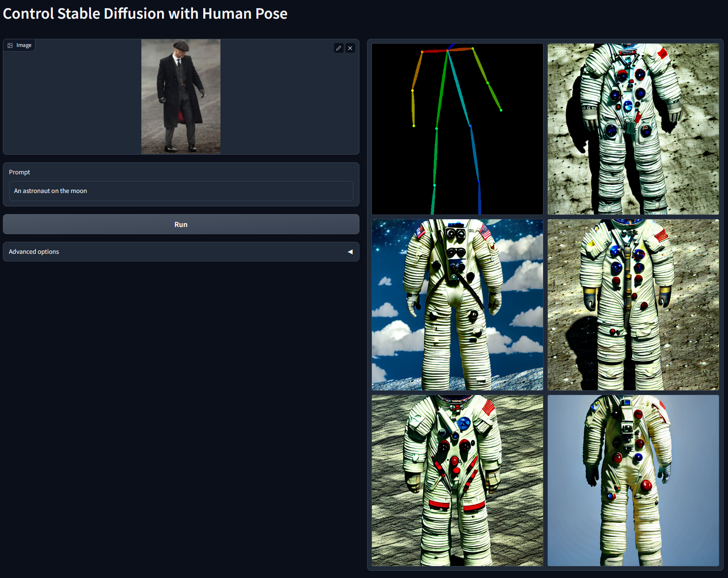Click the pencil edit icon on the image

click(x=338, y=48)
